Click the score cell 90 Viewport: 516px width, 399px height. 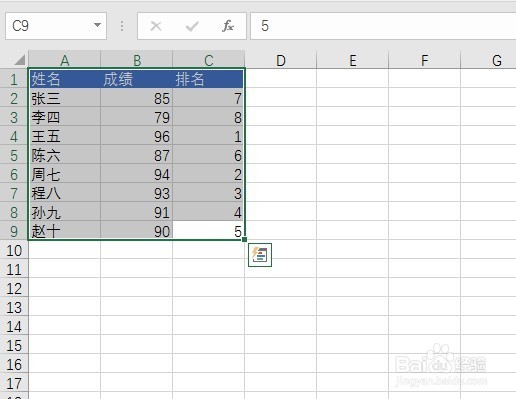click(x=137, y=231)
